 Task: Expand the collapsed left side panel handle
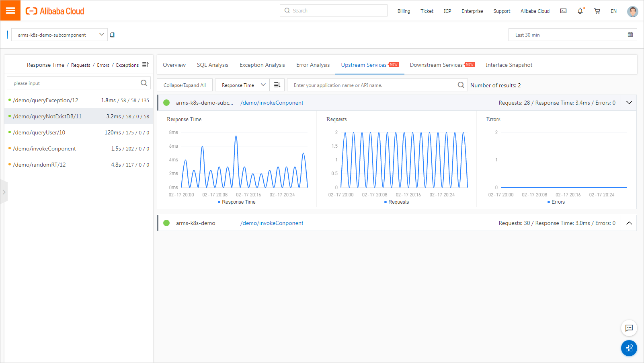coord(4,192)
